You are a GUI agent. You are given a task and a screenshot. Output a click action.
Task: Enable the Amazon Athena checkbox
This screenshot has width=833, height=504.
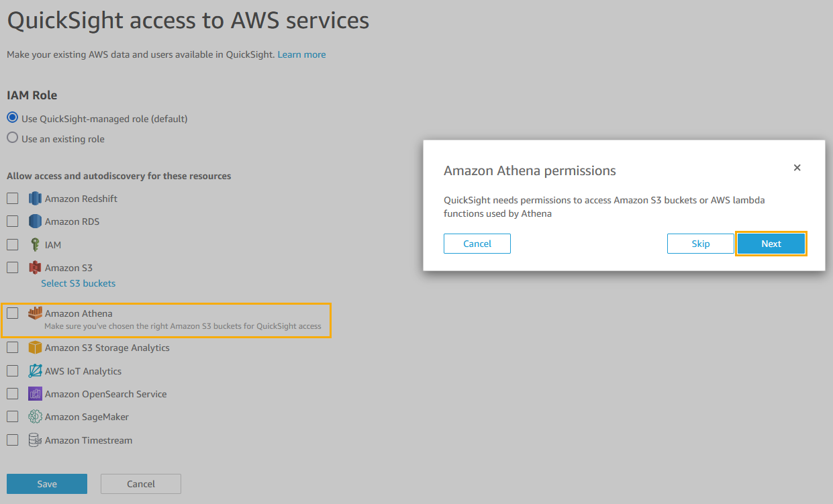pos(13,313)
